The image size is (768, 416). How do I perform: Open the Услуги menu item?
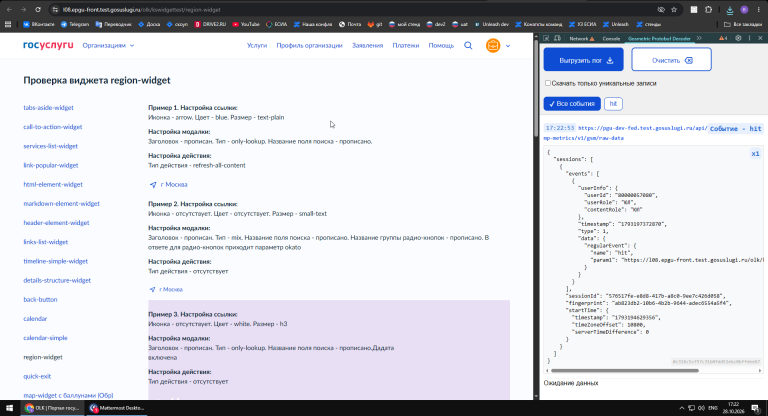click(x=257, y=46)
